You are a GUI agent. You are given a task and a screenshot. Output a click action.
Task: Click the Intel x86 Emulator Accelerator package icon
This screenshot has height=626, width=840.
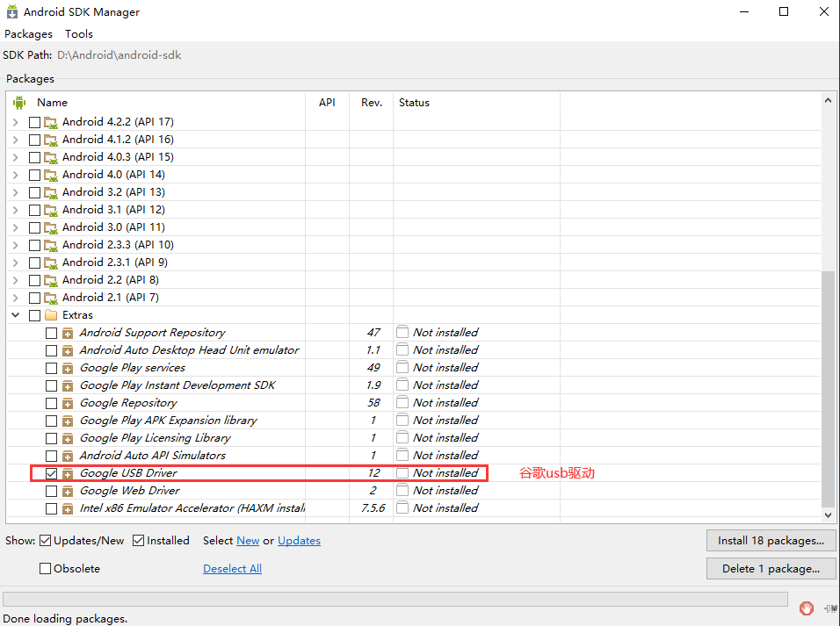tap(68, 509)
